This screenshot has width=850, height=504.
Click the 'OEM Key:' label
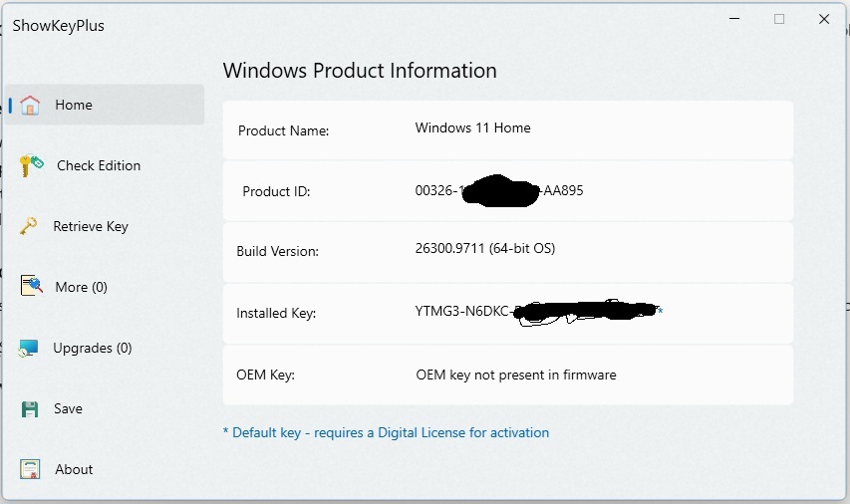[x=265, y=376]
